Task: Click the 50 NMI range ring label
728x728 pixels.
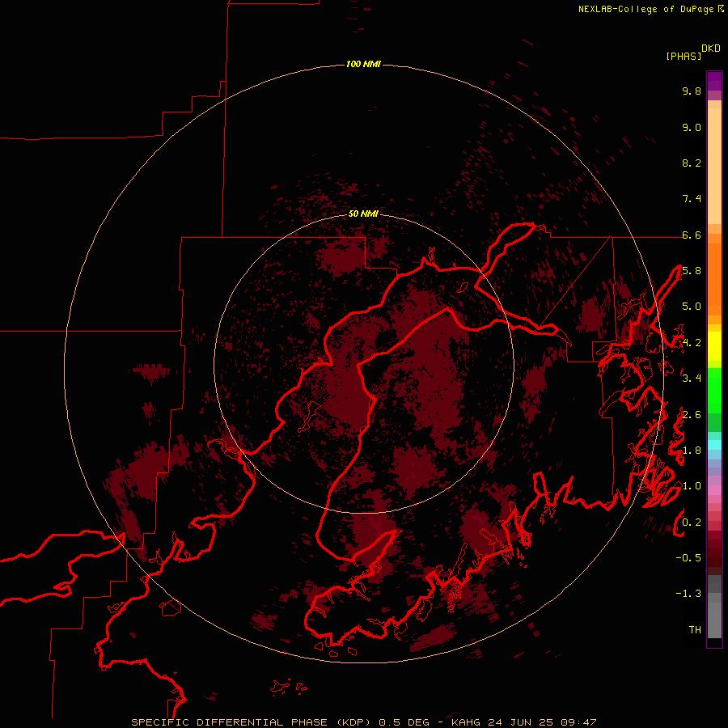Action: 363,214
